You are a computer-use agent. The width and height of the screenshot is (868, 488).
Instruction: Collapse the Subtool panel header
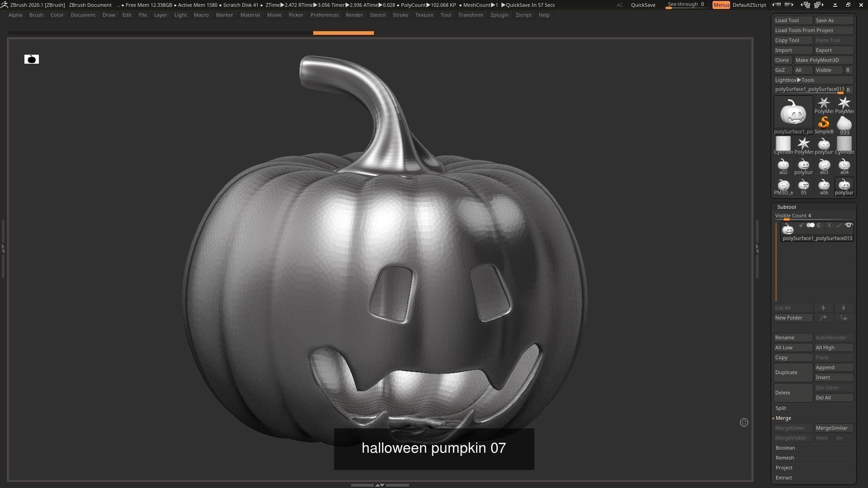coord(787,207)
